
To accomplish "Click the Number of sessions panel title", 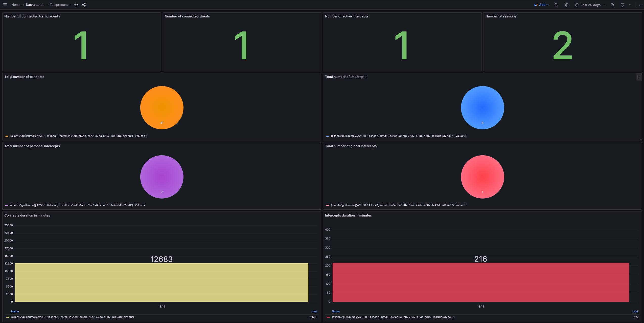I will (501, 16).
